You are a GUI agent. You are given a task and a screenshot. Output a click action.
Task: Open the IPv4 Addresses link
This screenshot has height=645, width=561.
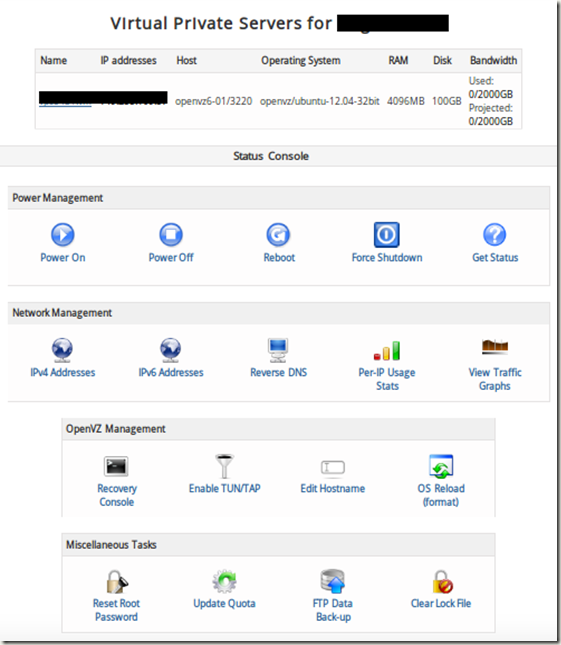point(63,372)
